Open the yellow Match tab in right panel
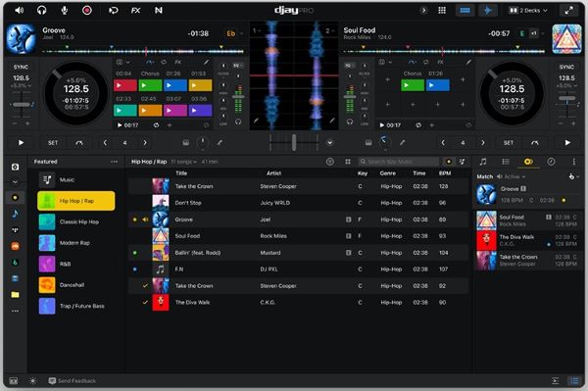This screenshot has width=588, height=391. [x=528, y=162]
